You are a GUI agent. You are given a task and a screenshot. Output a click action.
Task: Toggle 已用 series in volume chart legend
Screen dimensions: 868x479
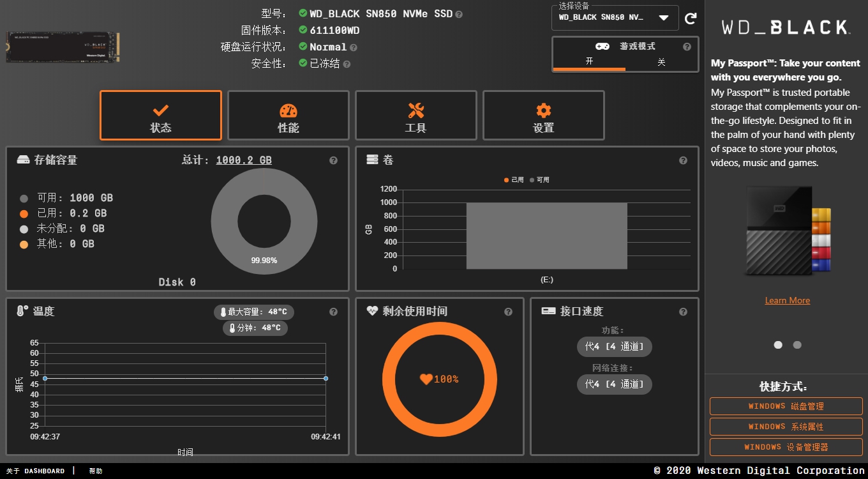514,180
